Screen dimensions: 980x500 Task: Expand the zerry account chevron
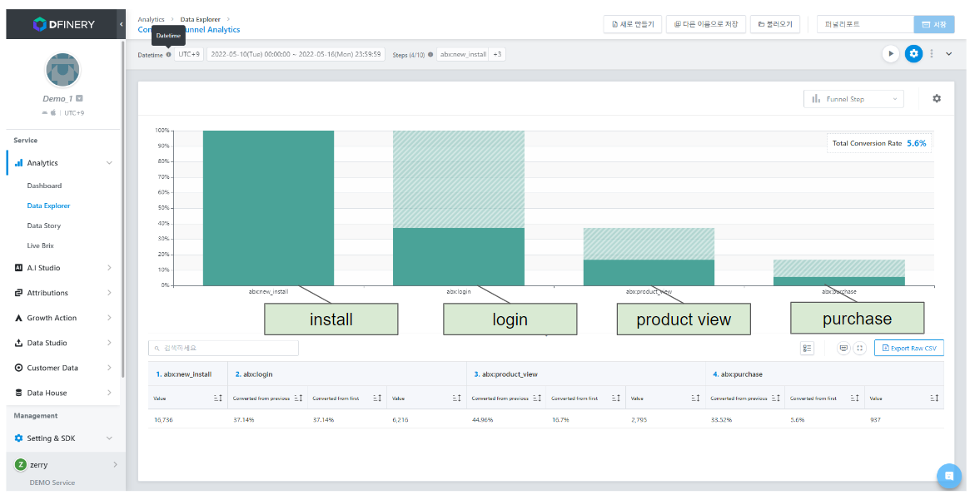[x=115, y=464]
